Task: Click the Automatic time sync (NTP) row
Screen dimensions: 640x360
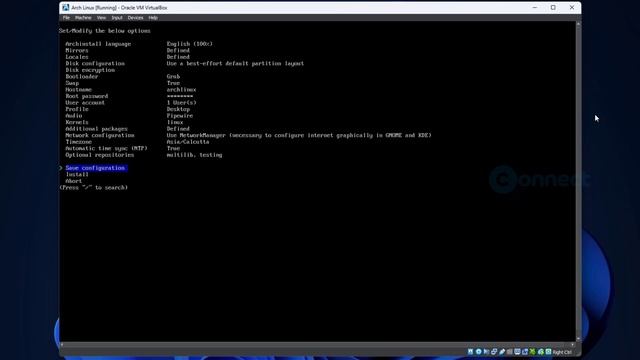Action: [122, 148]
